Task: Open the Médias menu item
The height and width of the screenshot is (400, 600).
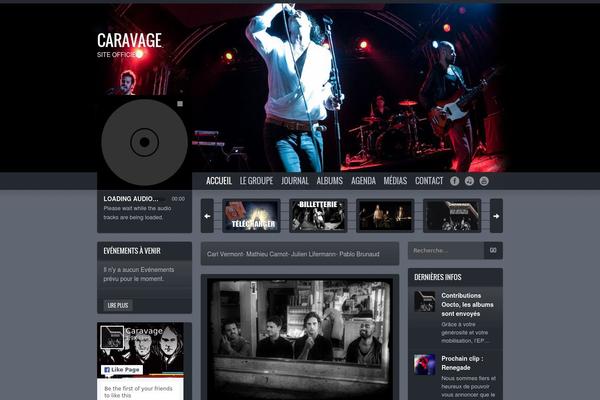Action: pyautogui.click(x=395, y=181)
